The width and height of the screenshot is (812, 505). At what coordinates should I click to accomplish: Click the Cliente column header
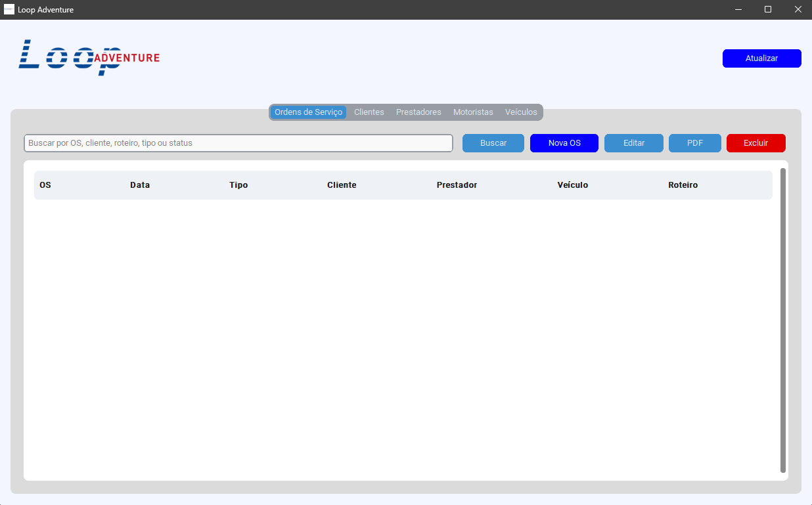342,185
